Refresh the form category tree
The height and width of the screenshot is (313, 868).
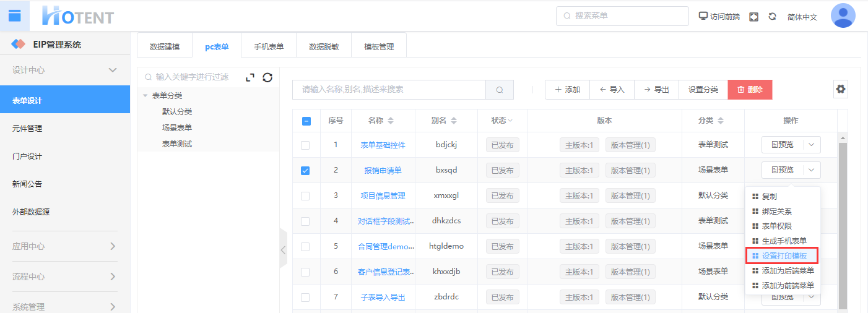point(267,77)
